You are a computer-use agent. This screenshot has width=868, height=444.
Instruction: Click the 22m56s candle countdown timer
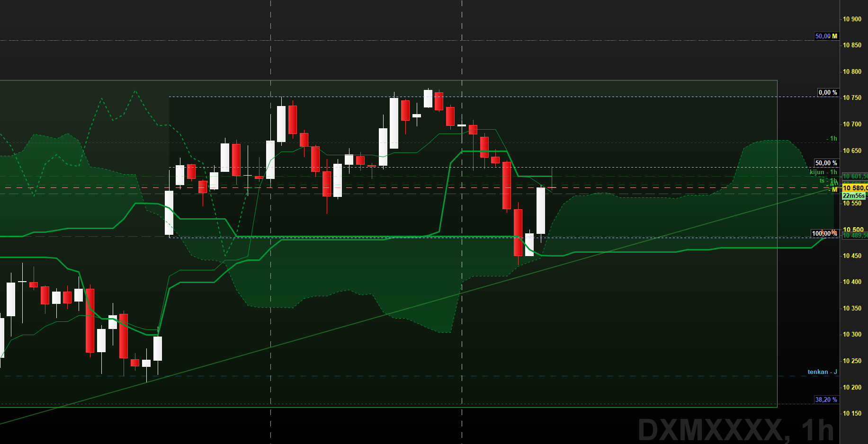[x=854, y=196]
